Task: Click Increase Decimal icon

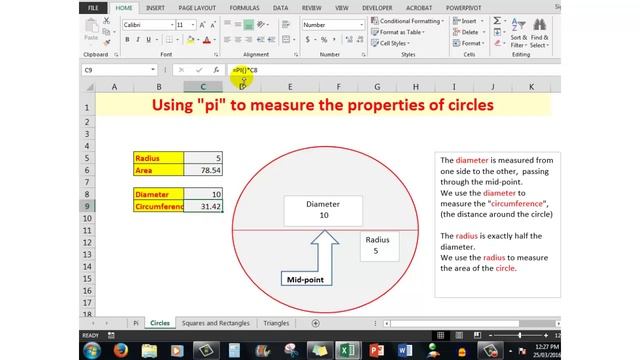Action: point(349,40)
